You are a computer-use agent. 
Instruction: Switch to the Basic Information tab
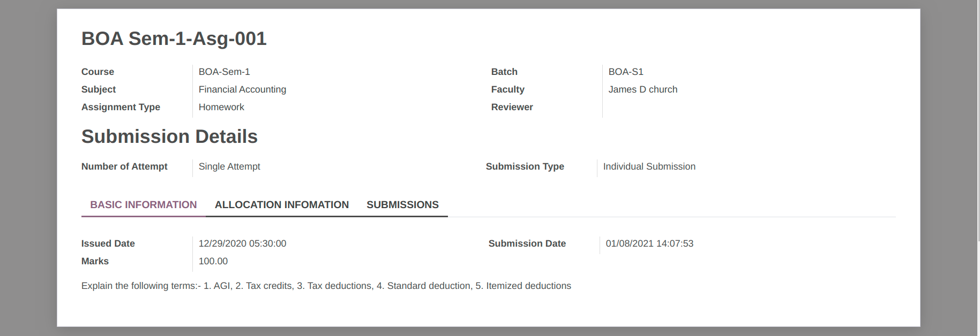pos(143,205)
